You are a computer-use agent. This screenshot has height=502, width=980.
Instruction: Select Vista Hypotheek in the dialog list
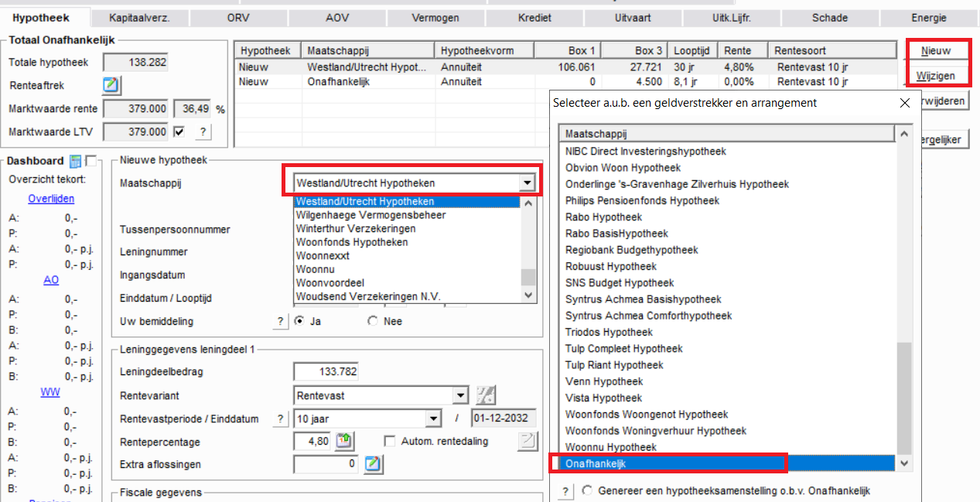click(x=727, y=398)
